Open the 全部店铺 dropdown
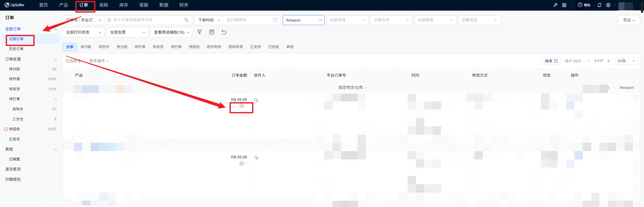The height and width of the screenshot is (207, 644). tap(347, 20)
